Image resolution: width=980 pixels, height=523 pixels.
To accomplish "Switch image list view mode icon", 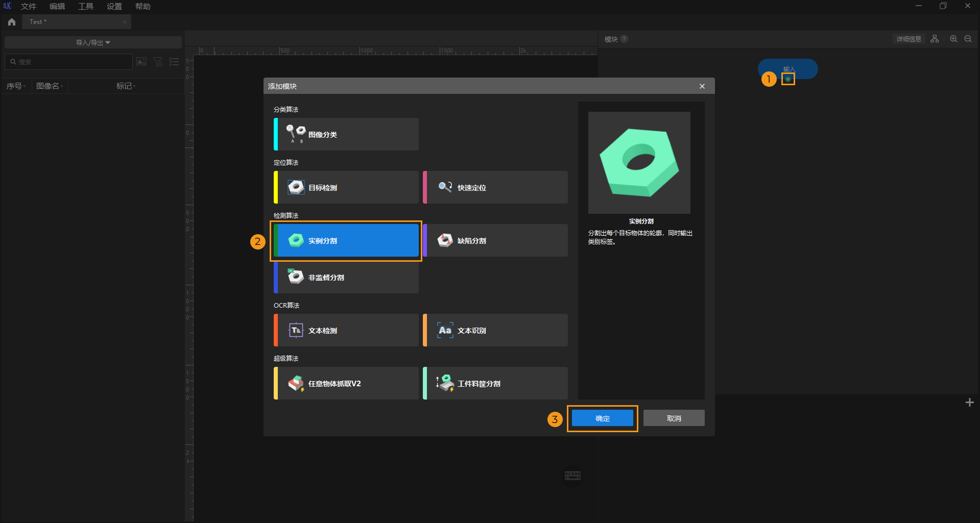I will tap(174, 62).
